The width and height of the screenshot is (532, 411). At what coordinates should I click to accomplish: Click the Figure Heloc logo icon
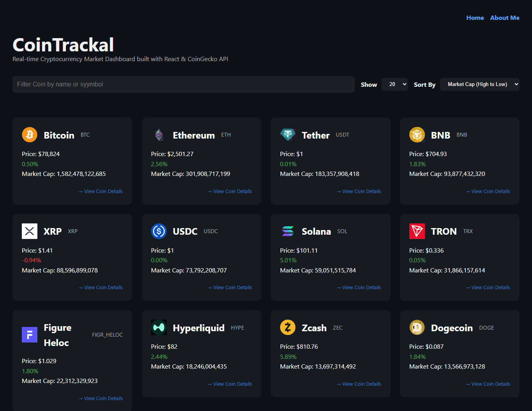click(30, 335)
